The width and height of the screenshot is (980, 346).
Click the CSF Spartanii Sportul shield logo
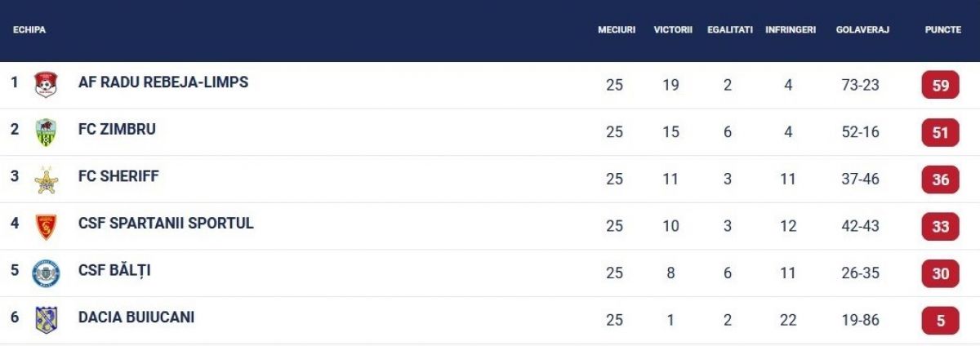coord(46,226)
